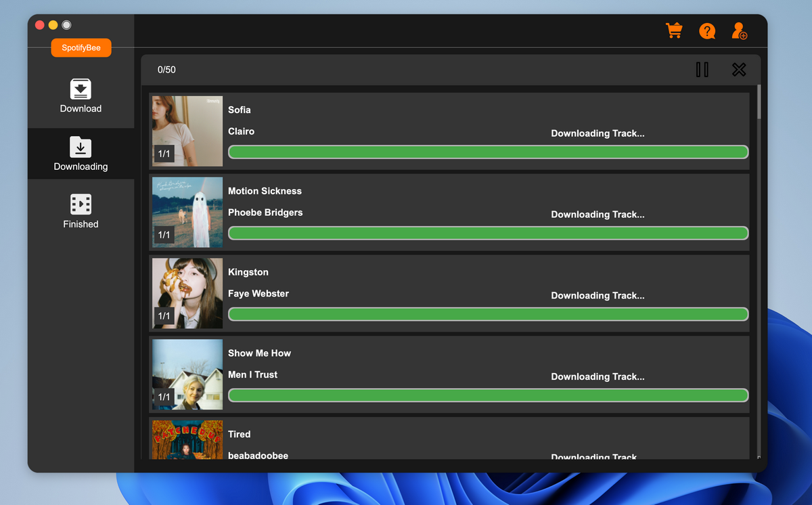
Task: Click the track title Motion Sickness
Action: (265, 191)
